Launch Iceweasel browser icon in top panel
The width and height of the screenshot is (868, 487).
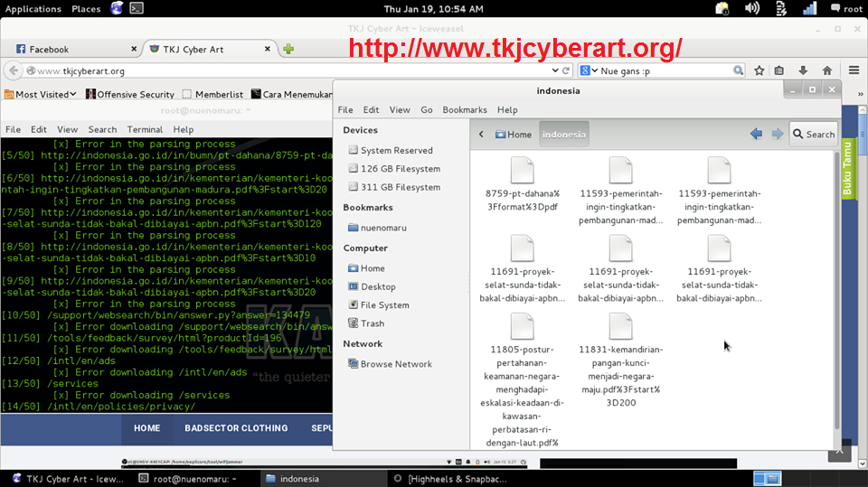[x=117, y=8]
